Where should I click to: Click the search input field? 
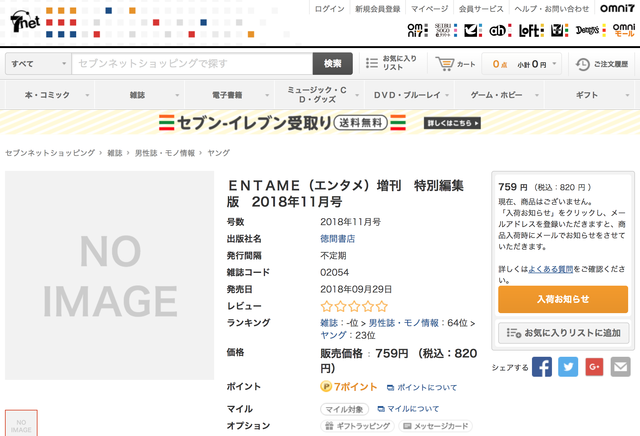tap(192, 64)
